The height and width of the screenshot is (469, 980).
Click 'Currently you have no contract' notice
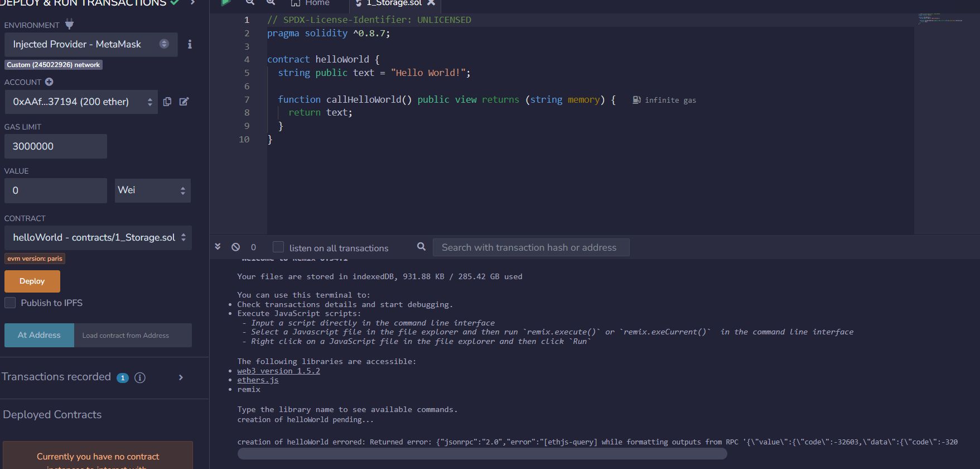98,456
